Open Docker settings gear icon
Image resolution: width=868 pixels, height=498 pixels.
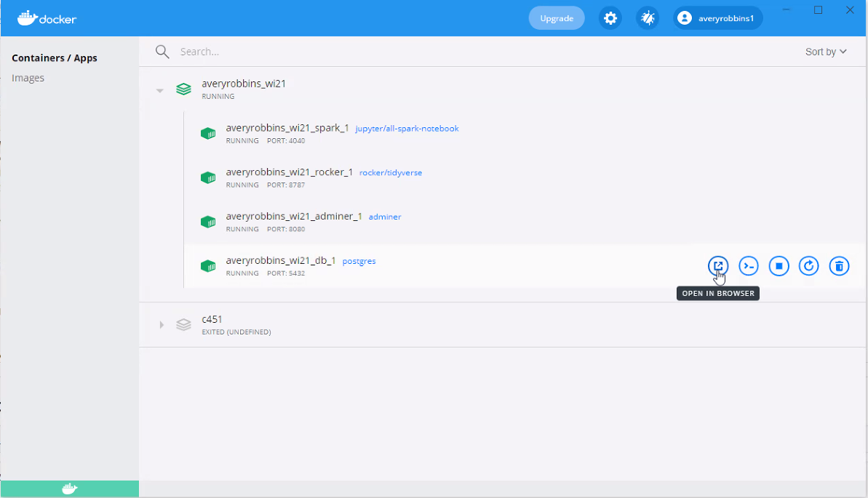click(610, 18)
